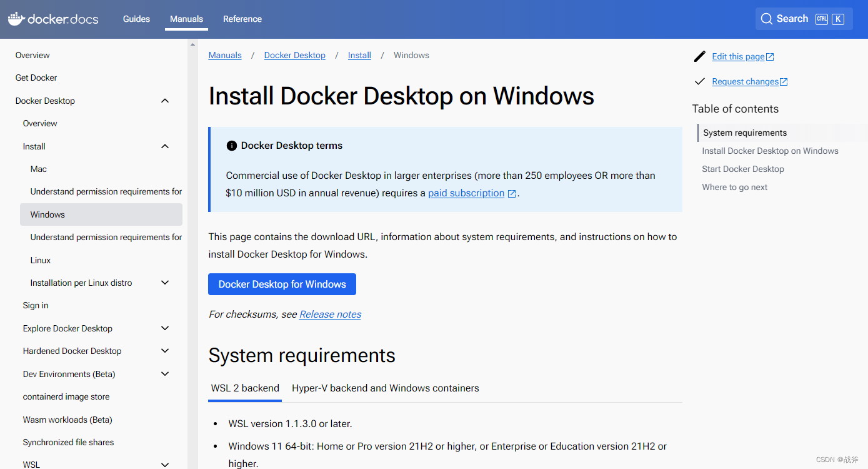
Task: Open the permission requirements item below Windows
Action: [106, 237]
